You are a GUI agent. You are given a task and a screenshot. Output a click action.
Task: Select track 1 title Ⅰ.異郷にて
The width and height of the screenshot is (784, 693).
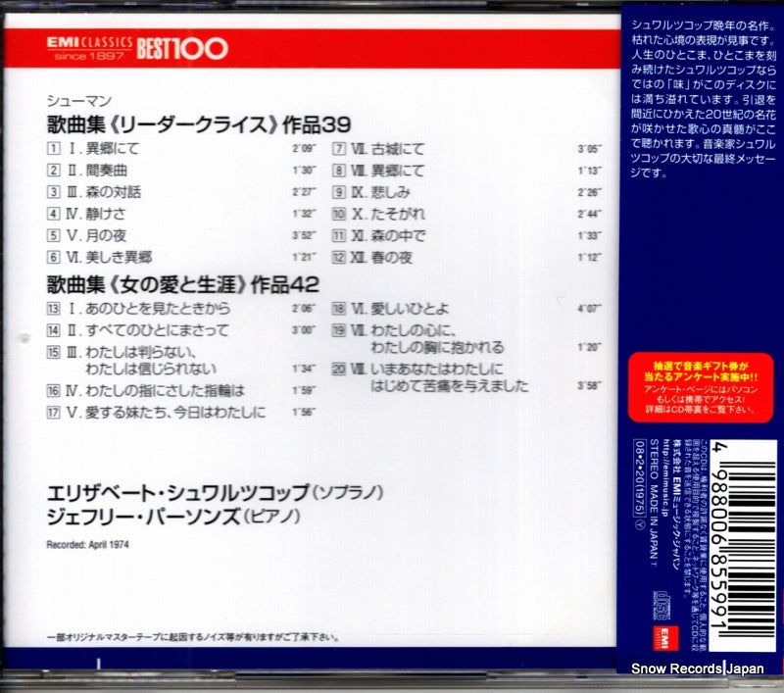click(103, 149)
